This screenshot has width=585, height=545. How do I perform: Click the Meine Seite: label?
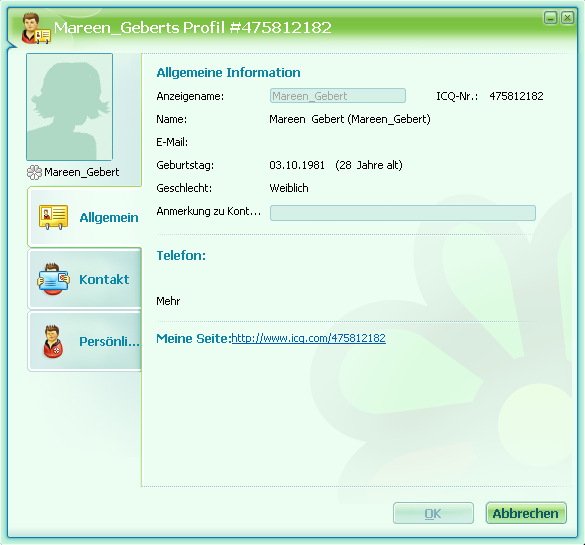(x=194, y=338)
